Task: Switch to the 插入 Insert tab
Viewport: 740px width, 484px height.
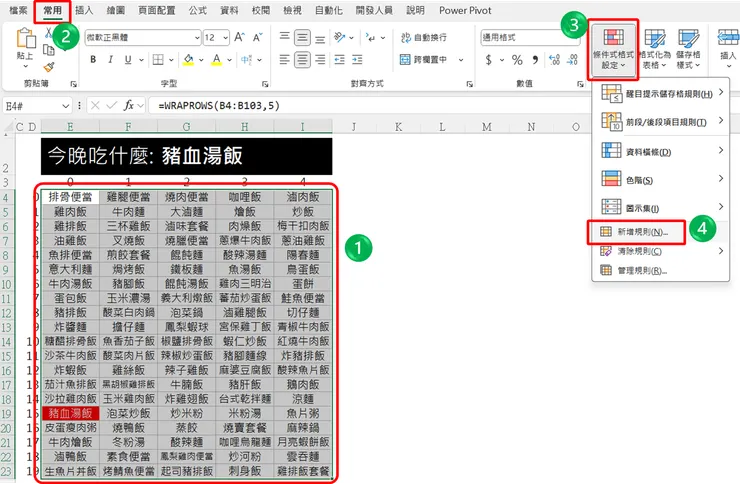Action: (x=84, y=10)
